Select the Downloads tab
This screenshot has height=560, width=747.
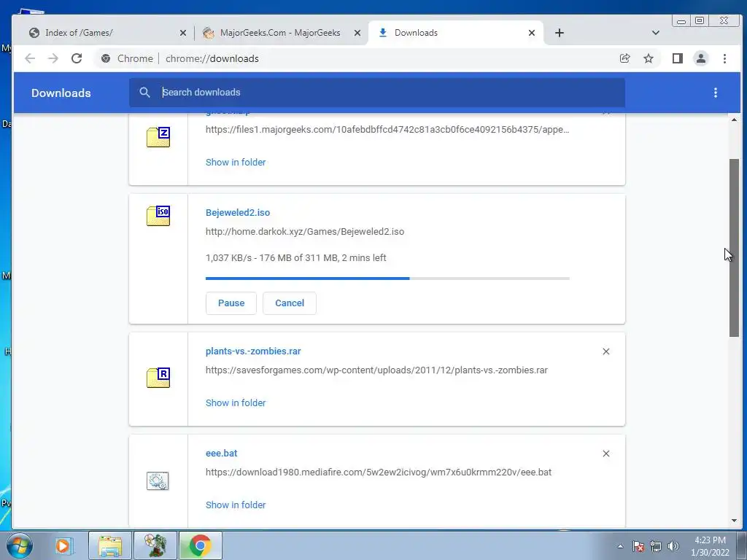pos(455,33)
